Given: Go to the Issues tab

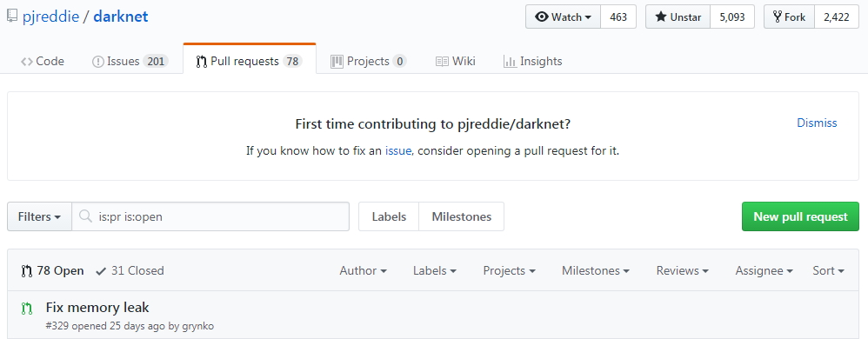Looking at the screenshot, I should click(x=130, y=62).
